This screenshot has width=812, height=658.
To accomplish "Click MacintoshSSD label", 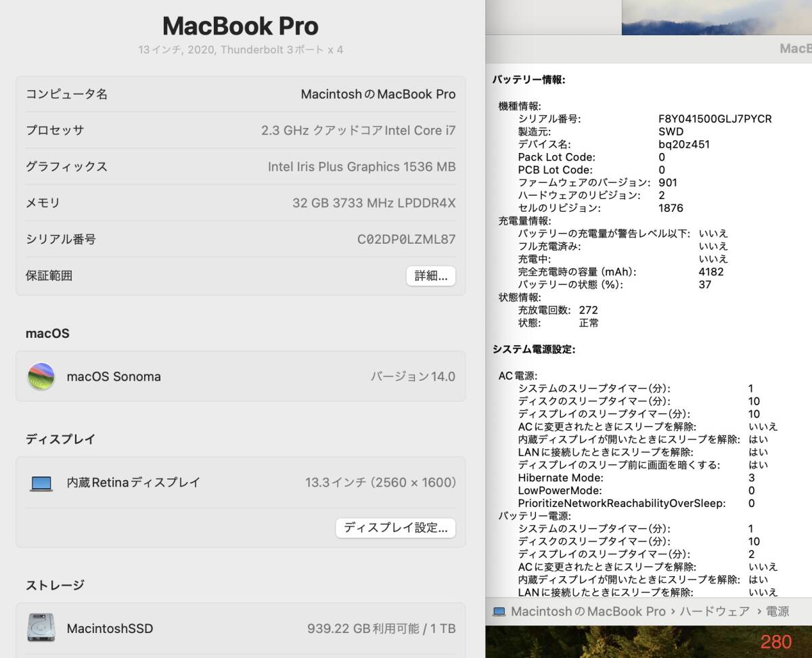I will pos(110,628).
